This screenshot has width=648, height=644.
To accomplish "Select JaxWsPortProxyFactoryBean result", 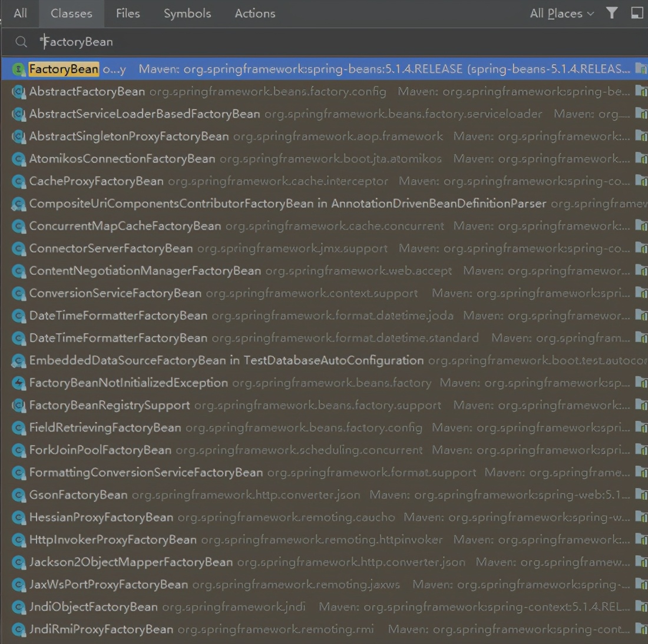I will [325, 584].
